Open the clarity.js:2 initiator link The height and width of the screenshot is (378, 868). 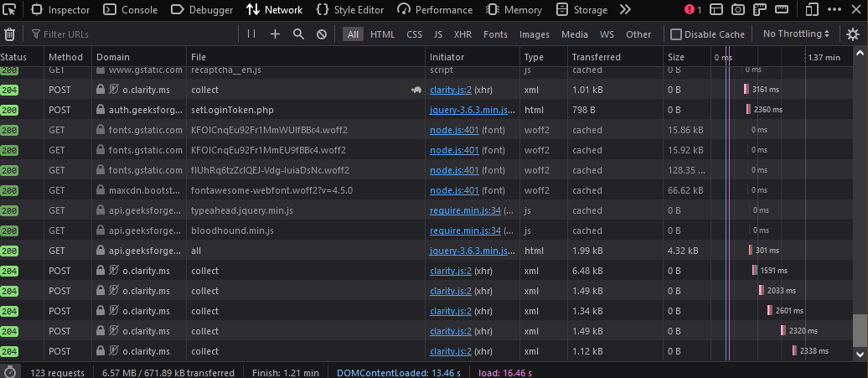451,90
